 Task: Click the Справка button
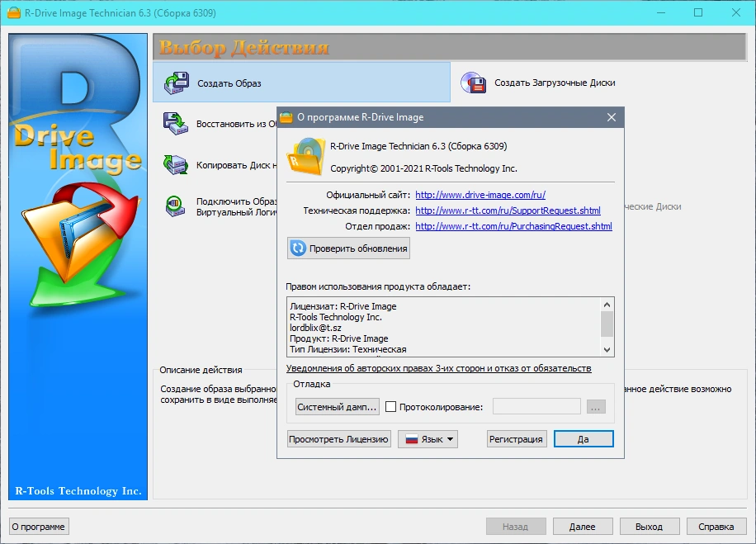tap(716, 527)
